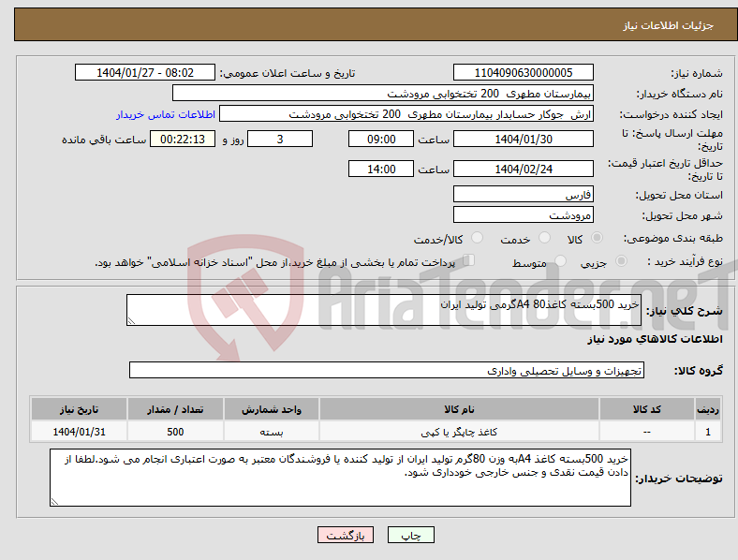Click the validity time field 14:00
738x560 pixels.
(381, 169)
